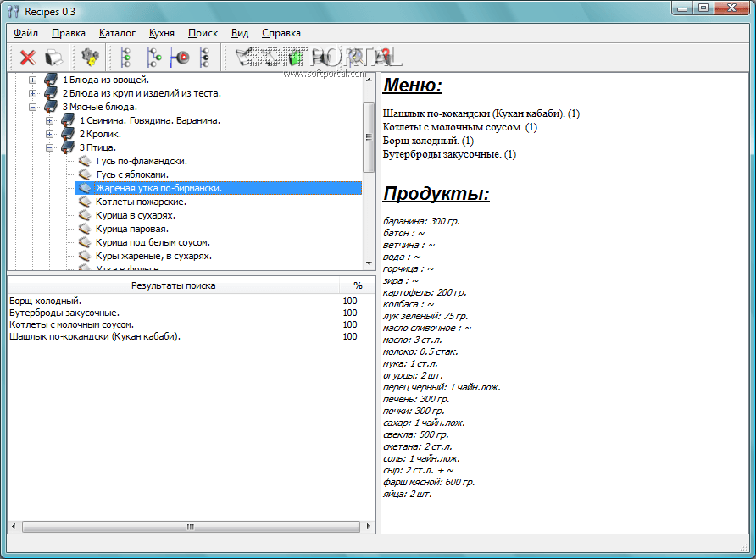
Task: Select 'Жареная утка по-бирмански' recipe
Action: 219,188
